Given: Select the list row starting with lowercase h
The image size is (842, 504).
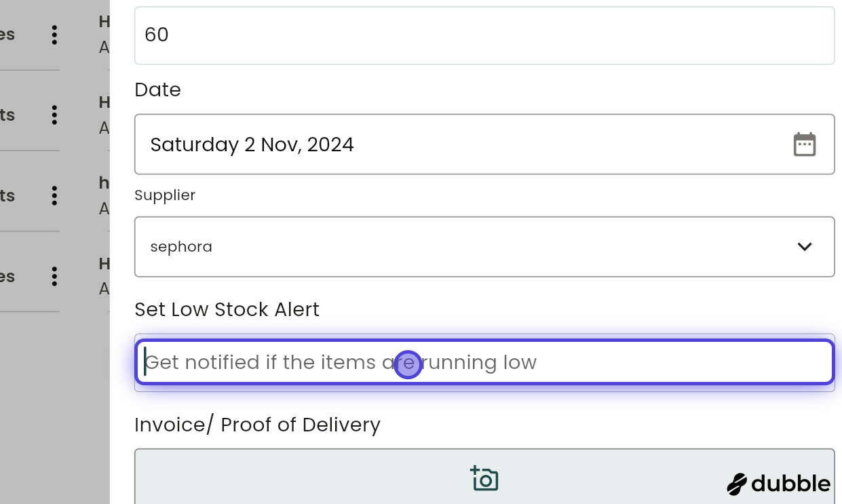Looking at the screenshot, I should tap(104, 195).
